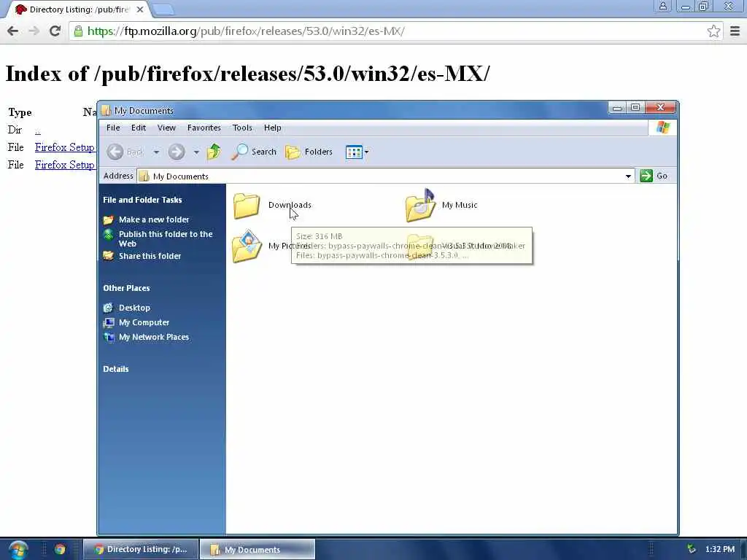Click the green padlock security icon
Screen dimensions: 747x560
pyautogui.click(x=78, y=31)
